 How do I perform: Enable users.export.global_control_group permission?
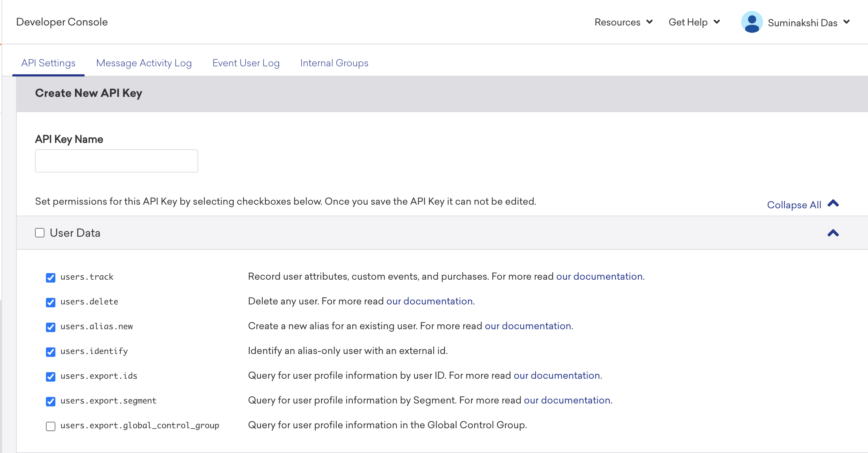click(x=51, y=426)
